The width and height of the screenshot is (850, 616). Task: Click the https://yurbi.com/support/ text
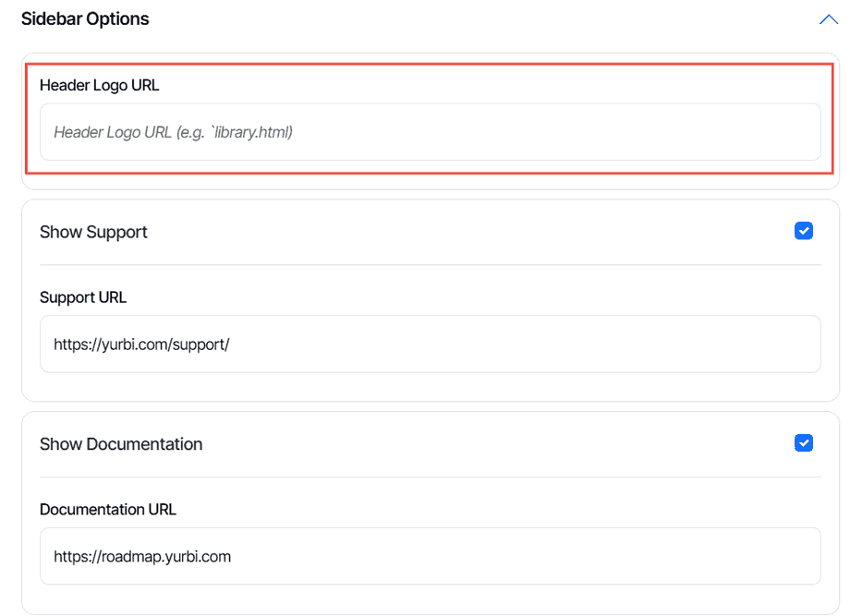point(141,344)
